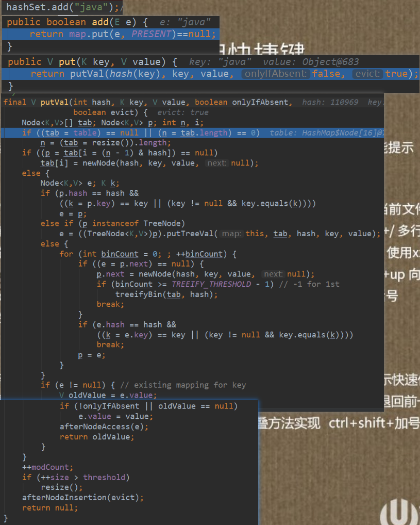The height and width of the screenshot is (525, 420).
Task: Click the 'if (p.hash == hash &&' condition
Action: 89,193
